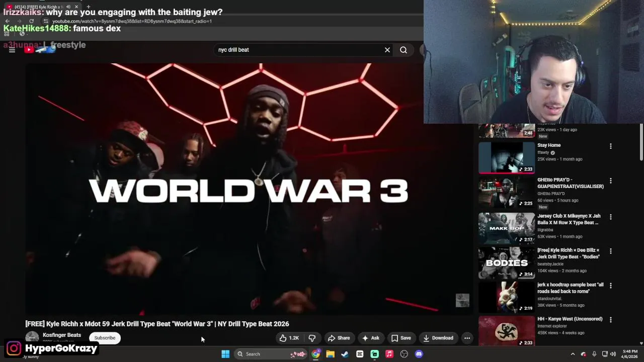This screenshot has height=362, width=644.
Task: Open the MAKK BOP thumbnail video
Action: [507, 228]
